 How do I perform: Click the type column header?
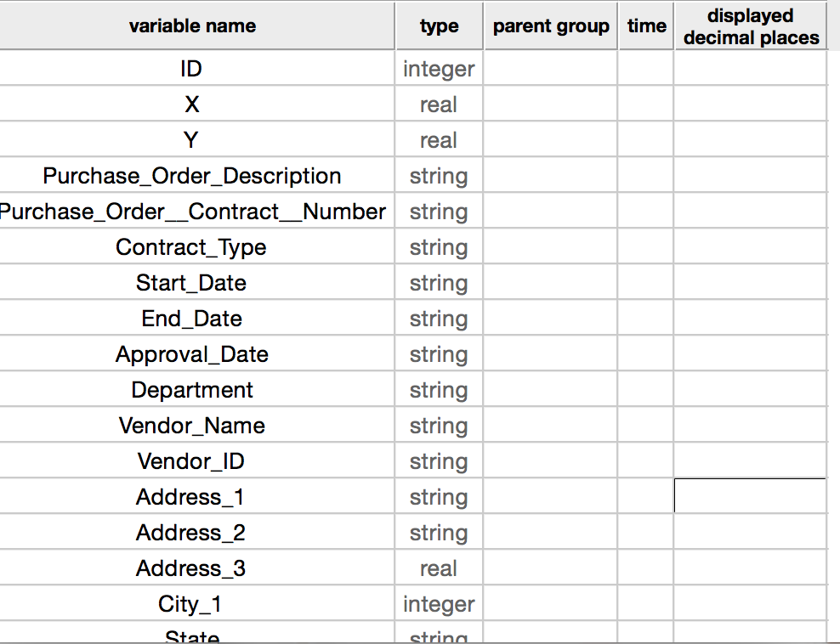click(439, 25)
